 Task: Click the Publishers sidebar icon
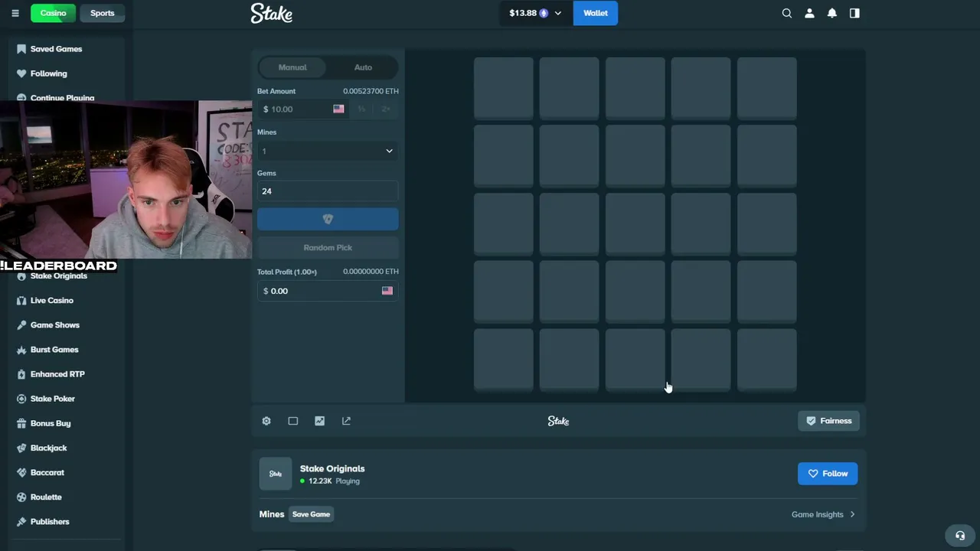tap(21, 521)
